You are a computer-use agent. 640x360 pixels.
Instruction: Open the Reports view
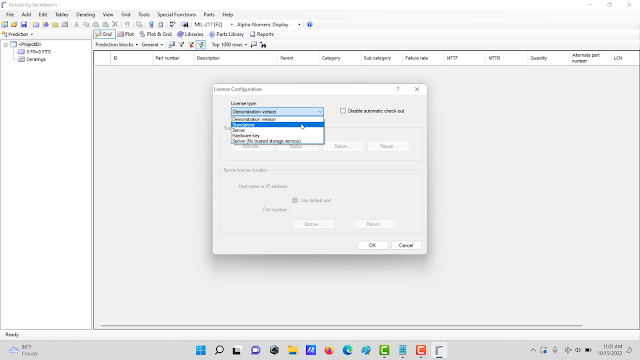(262, 34)
